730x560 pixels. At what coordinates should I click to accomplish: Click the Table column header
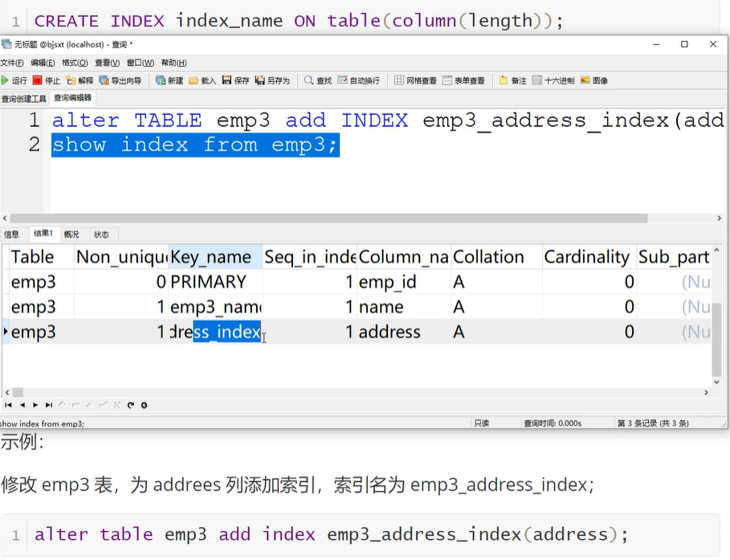42,257
